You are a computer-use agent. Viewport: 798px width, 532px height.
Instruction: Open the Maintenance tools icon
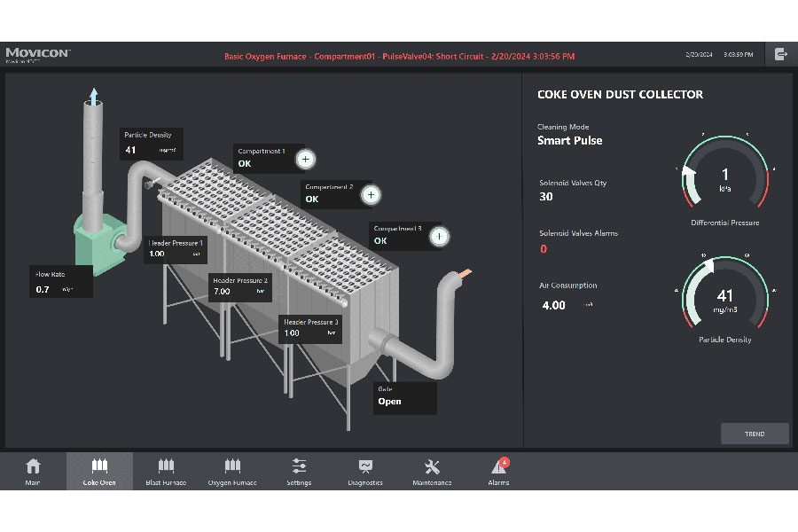tap(432, 471)
